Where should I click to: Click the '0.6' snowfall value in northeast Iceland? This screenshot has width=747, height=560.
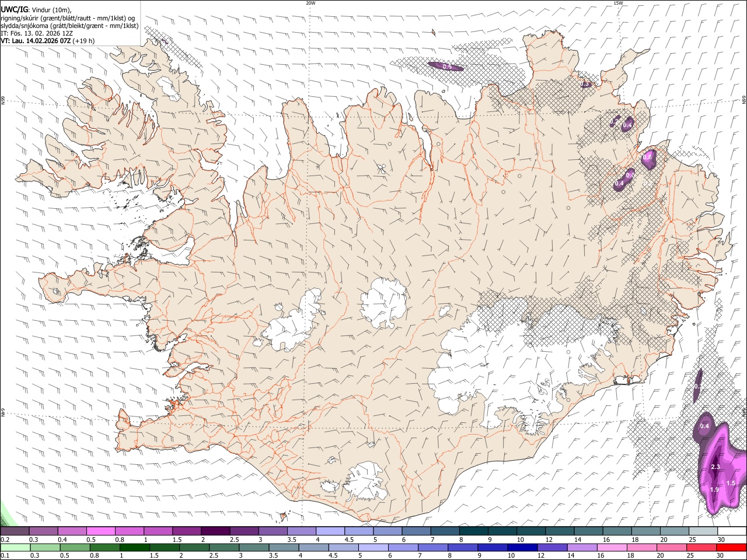pyautogui.click(x=630, y=175)
